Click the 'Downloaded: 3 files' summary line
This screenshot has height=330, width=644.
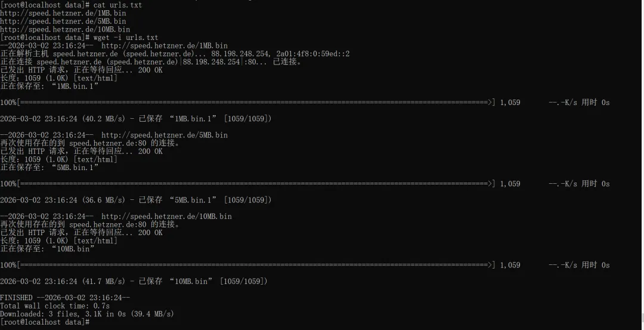tap(87, 314)
